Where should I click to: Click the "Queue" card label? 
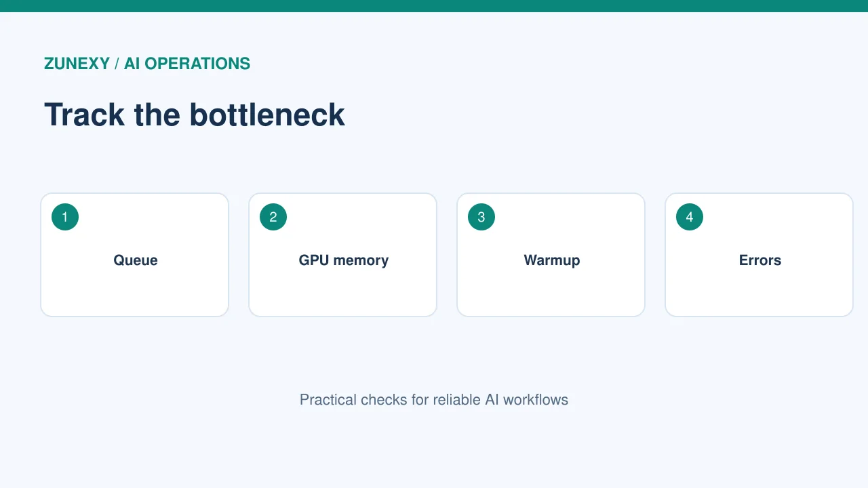point(136,260)
